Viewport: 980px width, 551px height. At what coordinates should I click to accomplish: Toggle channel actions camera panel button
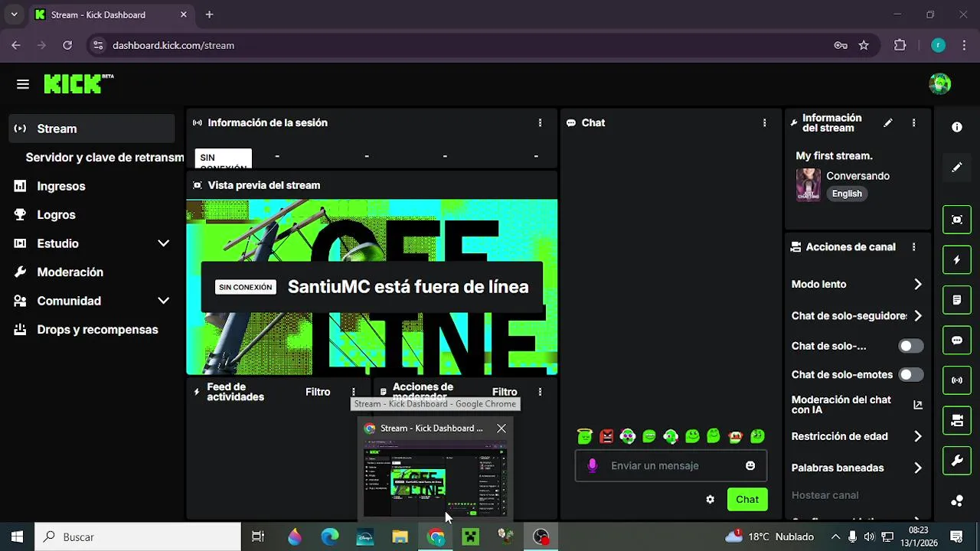(x=957, y=420)
